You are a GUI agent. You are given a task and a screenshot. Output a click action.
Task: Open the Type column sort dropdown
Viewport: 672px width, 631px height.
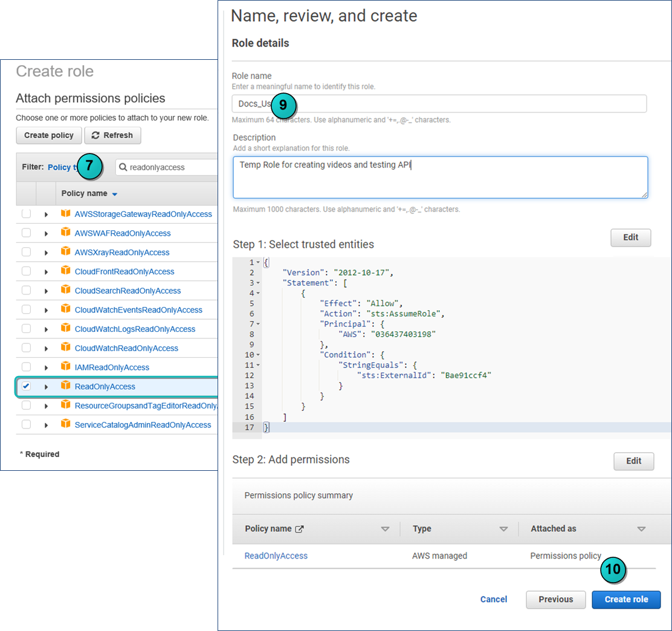(503, 529)
